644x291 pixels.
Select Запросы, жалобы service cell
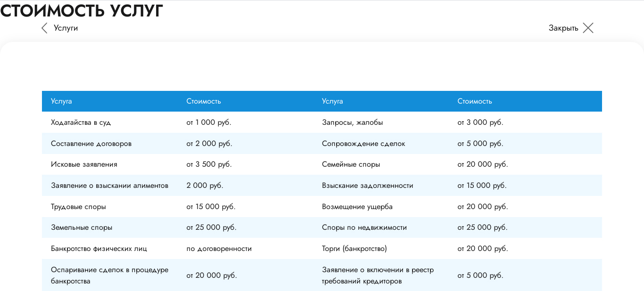(x=352, y=122)
